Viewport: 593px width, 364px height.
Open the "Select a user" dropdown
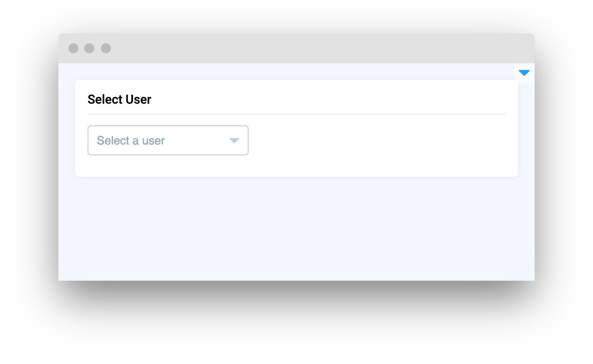click(168, 140)
